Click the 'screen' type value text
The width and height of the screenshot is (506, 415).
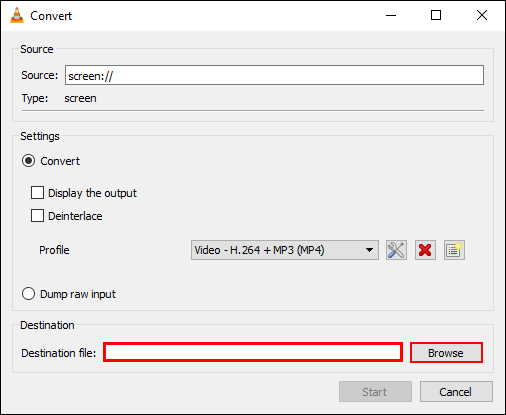[80, 98]
